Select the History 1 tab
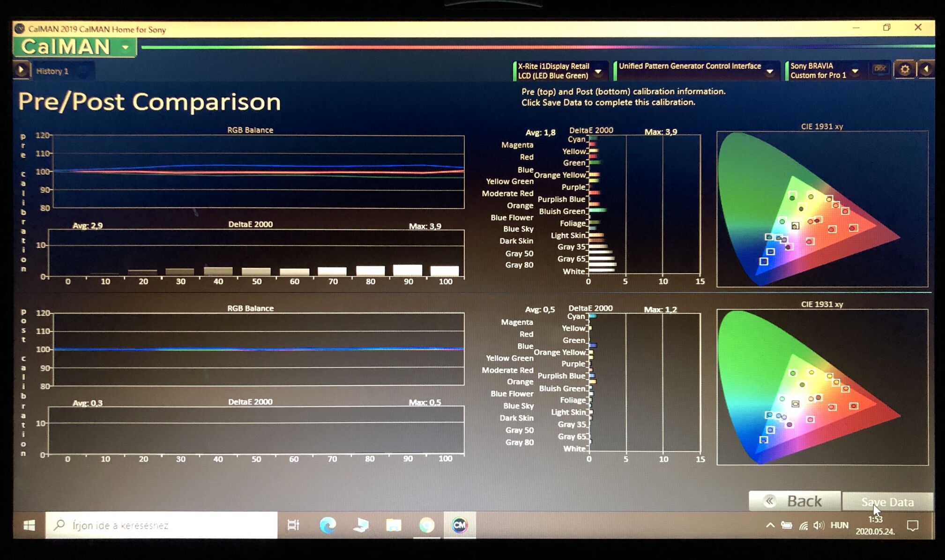This screenshot has height=560, width=945. coord(52,71)
